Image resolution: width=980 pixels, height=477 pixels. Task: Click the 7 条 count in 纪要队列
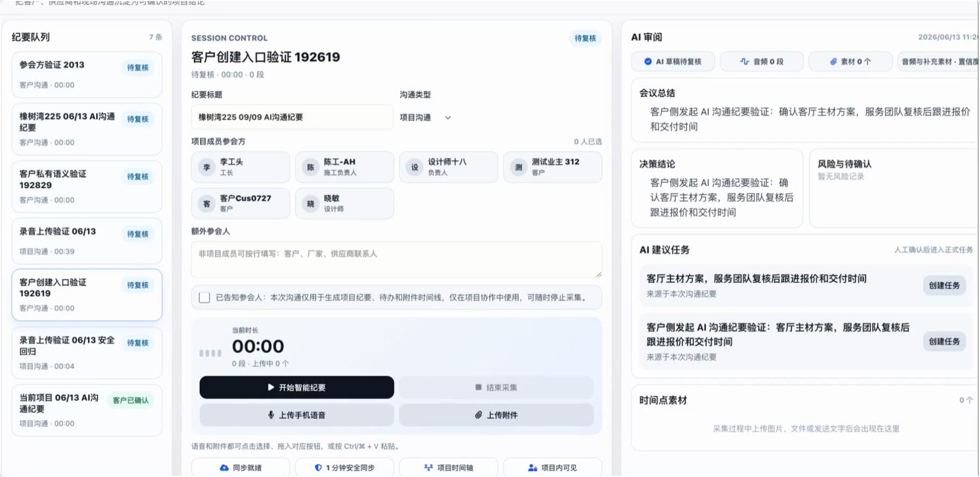[155, 37]
